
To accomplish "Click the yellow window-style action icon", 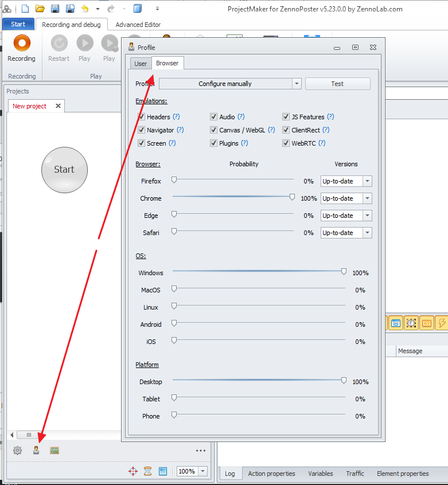I will pos(396,323).
